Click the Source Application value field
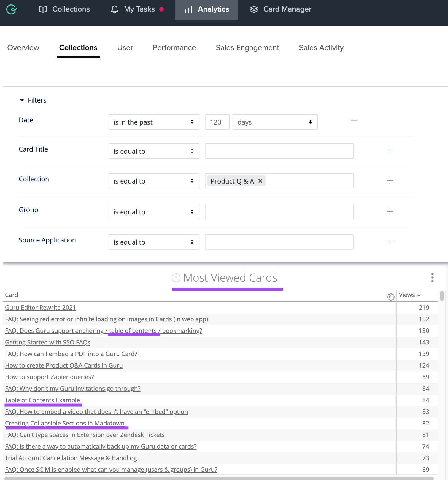 [x=279, y=242]
